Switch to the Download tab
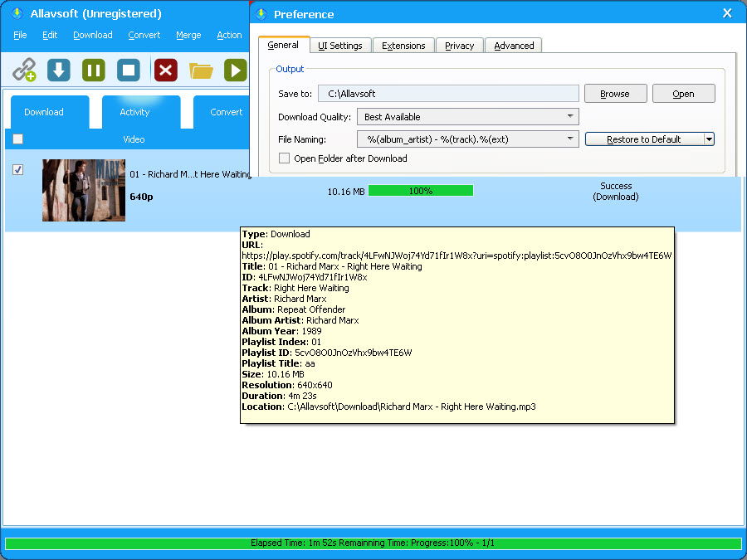The width and height of the screenshot is (747, 560). coord(50,112)
